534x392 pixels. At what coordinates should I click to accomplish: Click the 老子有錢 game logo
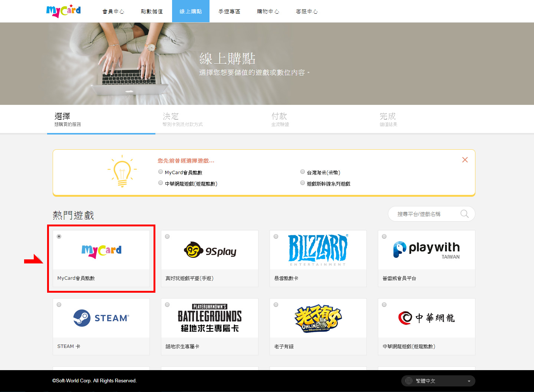[x=318, y=318]
